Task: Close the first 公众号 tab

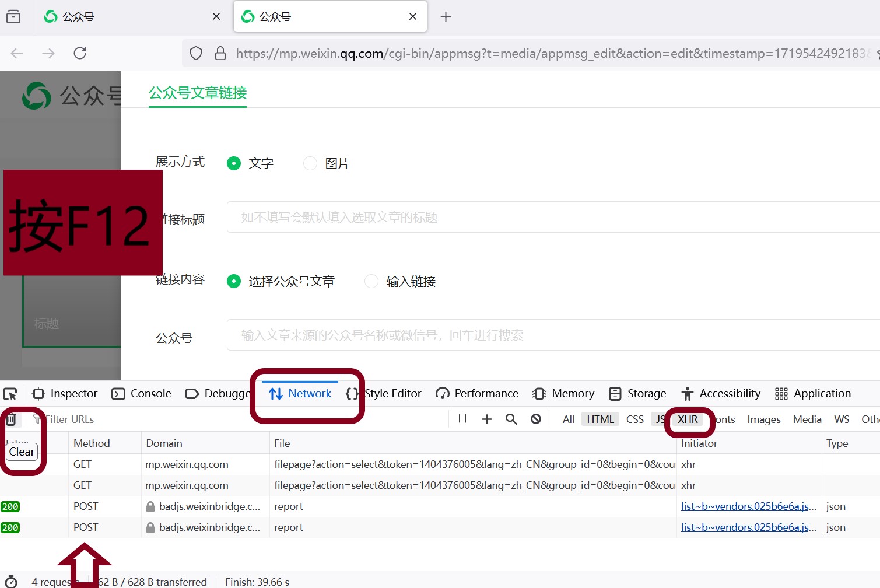Action: click(x=216, y=16)
